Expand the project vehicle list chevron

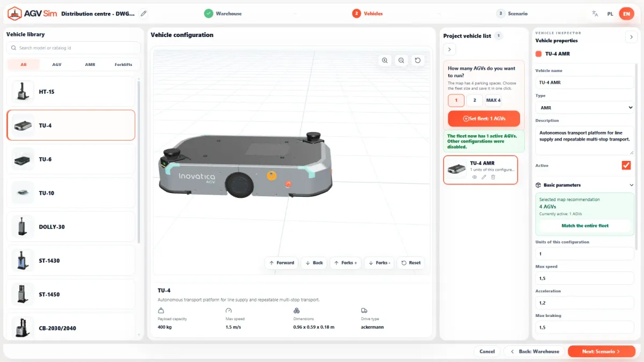click(450, 49)
